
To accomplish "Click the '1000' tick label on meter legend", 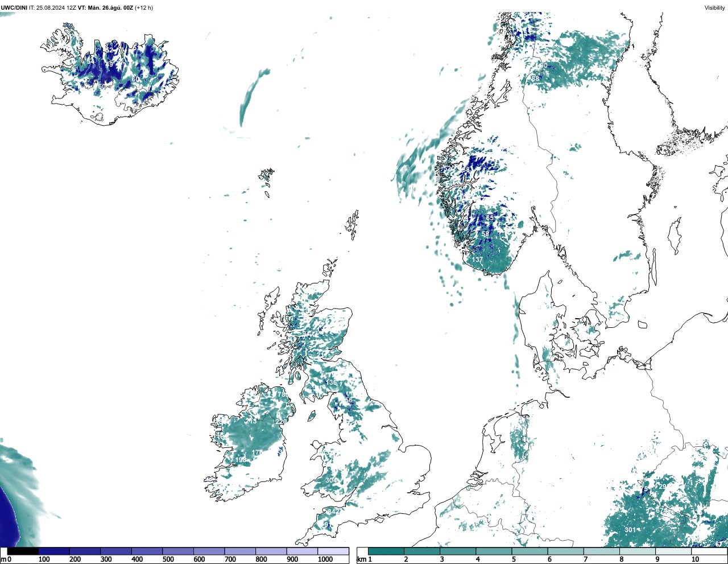I will click(x=325, y=559).
